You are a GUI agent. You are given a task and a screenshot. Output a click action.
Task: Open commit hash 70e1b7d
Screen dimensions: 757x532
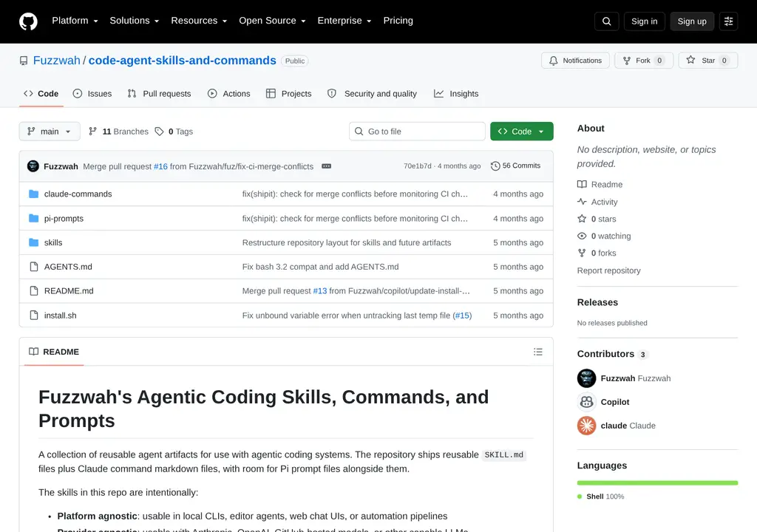(x=417, y=166)
